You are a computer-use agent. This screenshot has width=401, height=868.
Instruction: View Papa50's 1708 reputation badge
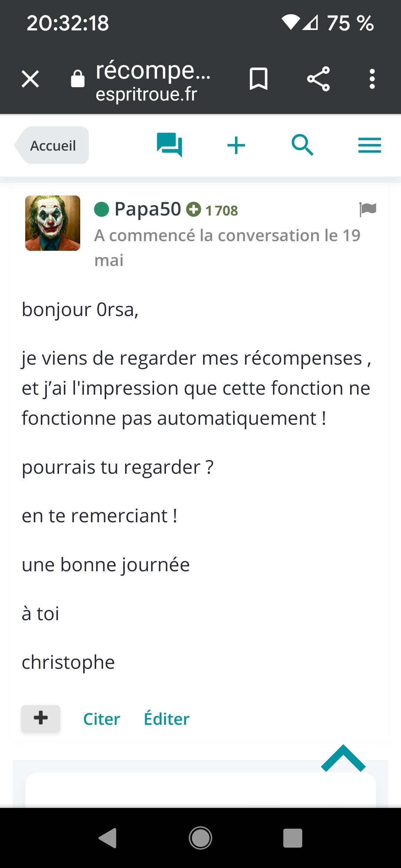[212, 210]
